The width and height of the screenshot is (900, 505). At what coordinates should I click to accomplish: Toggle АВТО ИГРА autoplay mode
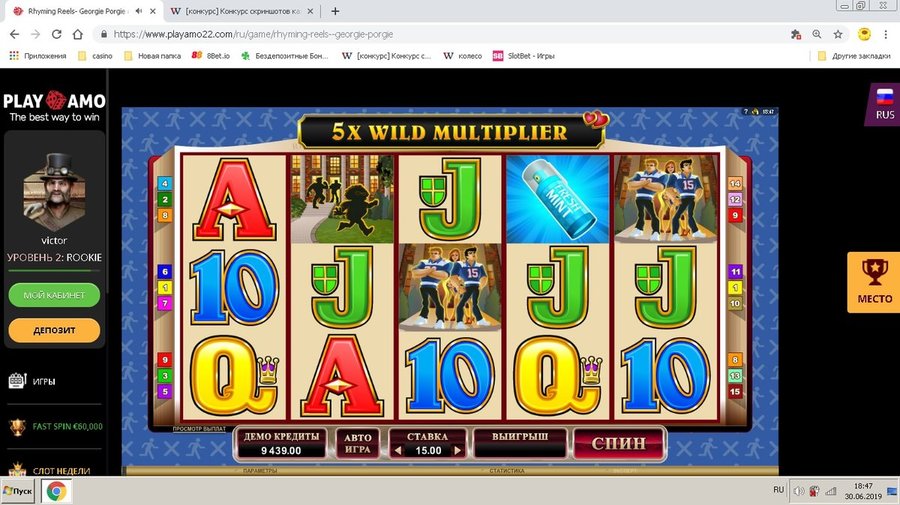(358, 443)
